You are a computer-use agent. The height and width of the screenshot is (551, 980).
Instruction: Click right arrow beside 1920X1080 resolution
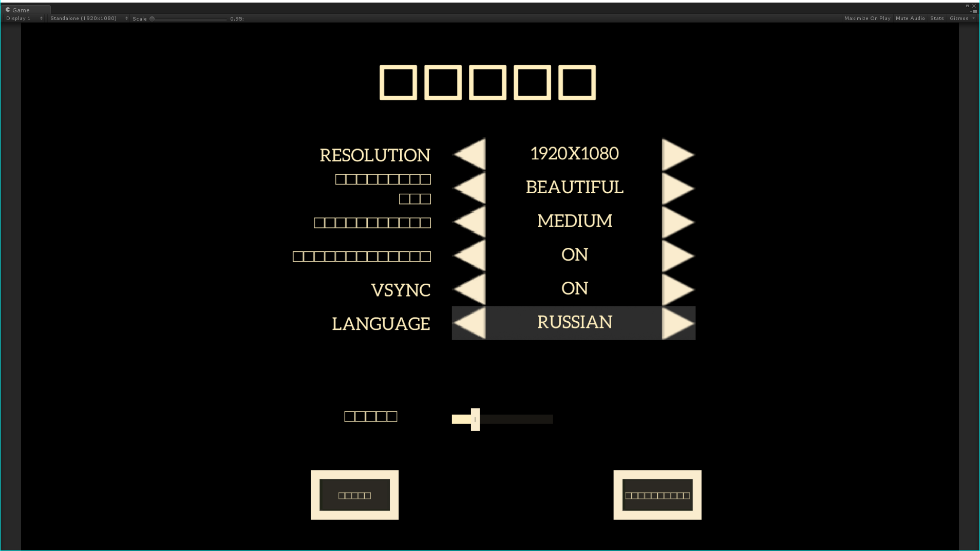[677, 154]
